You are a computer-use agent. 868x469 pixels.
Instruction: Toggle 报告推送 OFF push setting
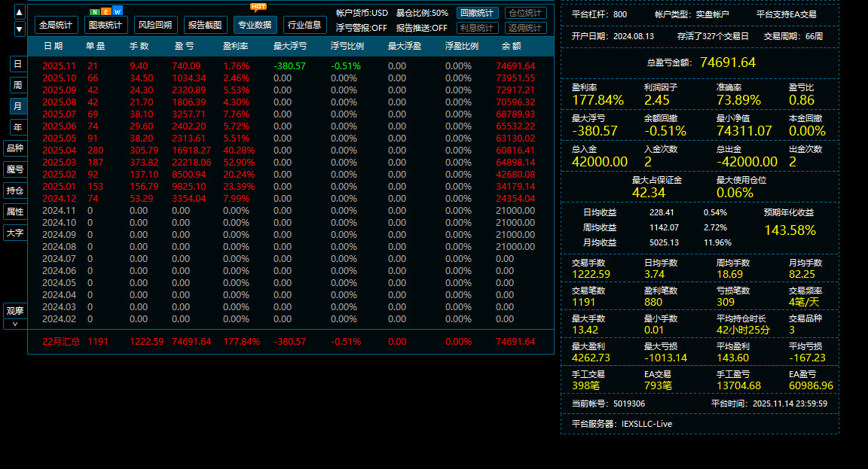[x=422, y=28]
